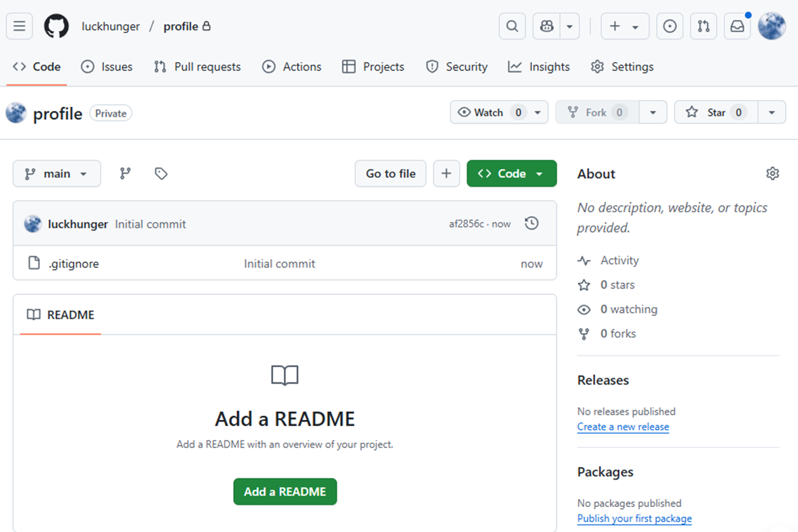
Task: Click Initial commit message in .gitignore row
Action: (x=279, y=264)
